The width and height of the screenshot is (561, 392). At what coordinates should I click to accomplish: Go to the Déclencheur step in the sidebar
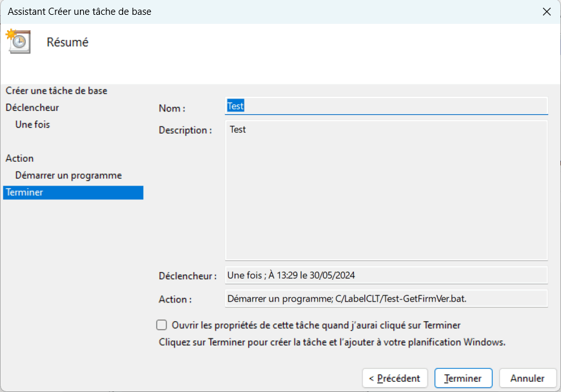[x=32, y=108]
